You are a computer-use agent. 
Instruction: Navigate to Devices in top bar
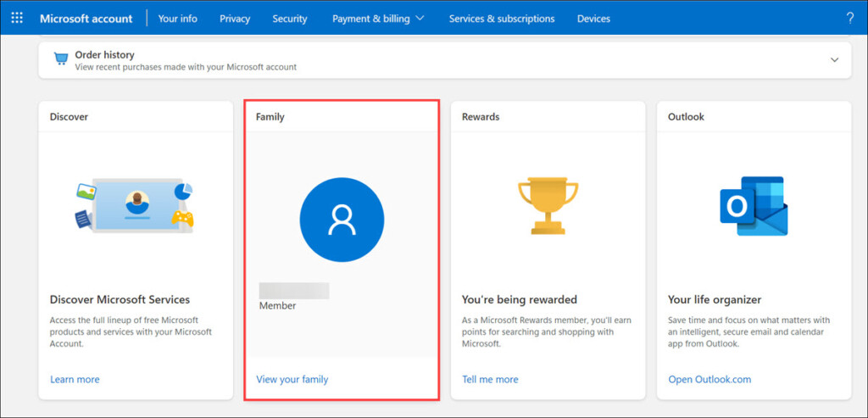pyautogui.click(x=593, y=19)
